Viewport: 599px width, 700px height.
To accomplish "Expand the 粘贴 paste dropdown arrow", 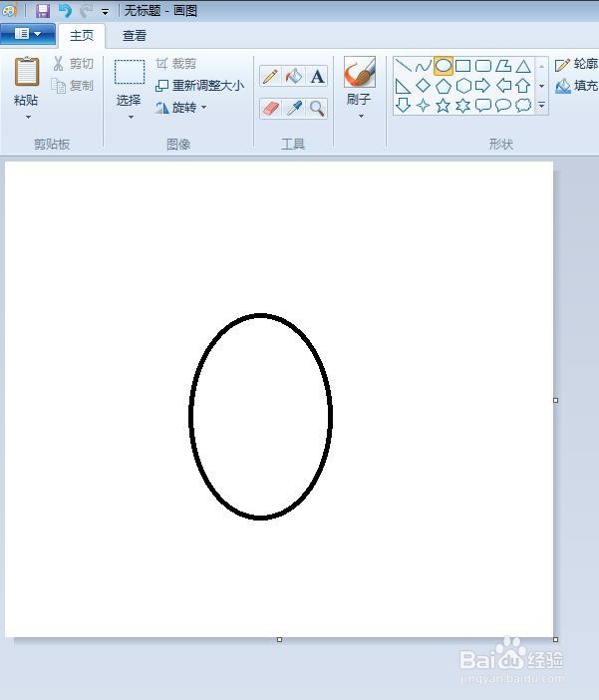I will tap(28, 117).
